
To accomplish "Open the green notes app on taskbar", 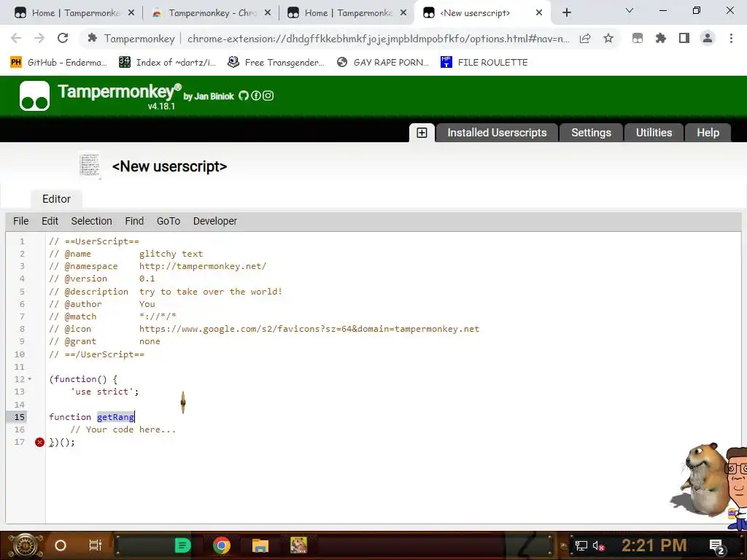I will tap(182, 545).
